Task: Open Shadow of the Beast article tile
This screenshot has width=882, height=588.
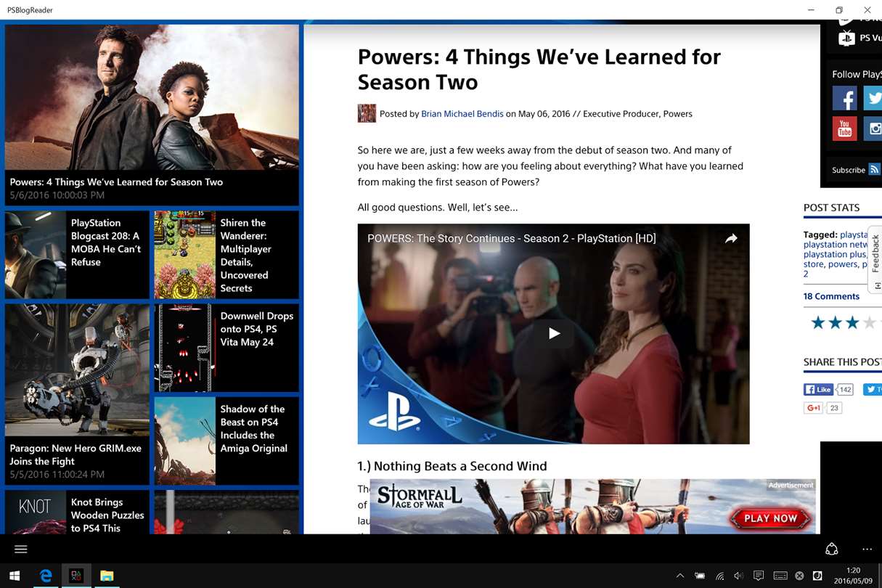Action: coord(226,441)
